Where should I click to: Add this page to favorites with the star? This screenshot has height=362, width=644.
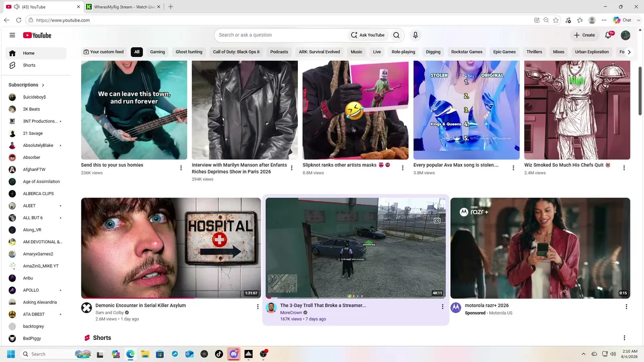556,20
